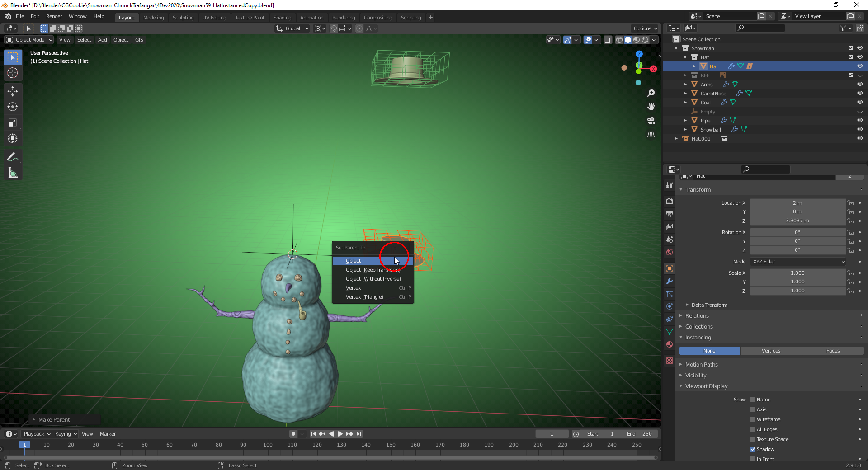Screen dimensions: 868x470
Task: Expand the Collections panel
Action: 698,327
